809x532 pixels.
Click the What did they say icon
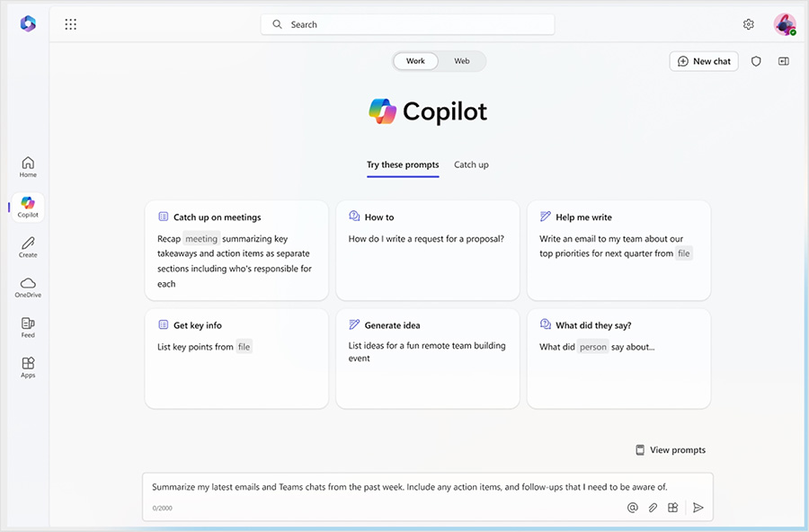pos(546,324)
